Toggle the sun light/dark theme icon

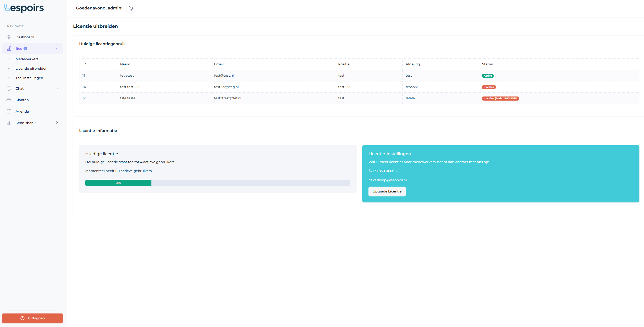131,8
